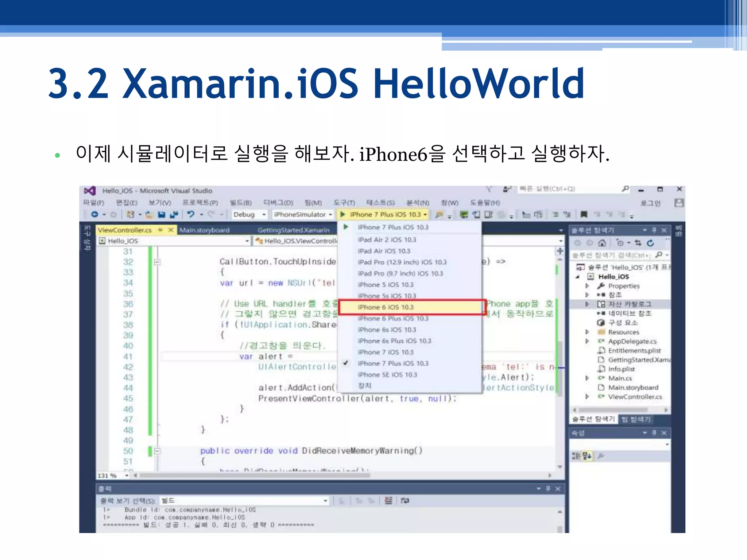Image resolution: width=747 pixels, height=560 pixels.
Task: Open the iPhone 7 Plus device dropdown arrow
Action: [x=425, y=214]
